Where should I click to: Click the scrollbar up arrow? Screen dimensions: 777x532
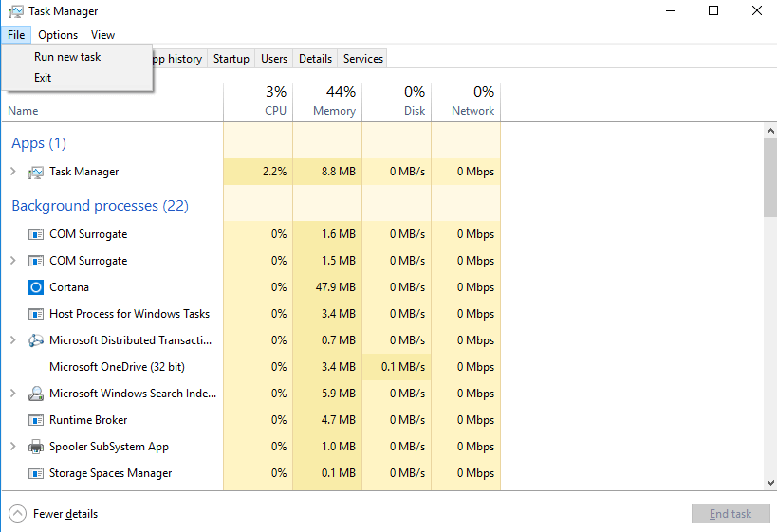(770, 131)
